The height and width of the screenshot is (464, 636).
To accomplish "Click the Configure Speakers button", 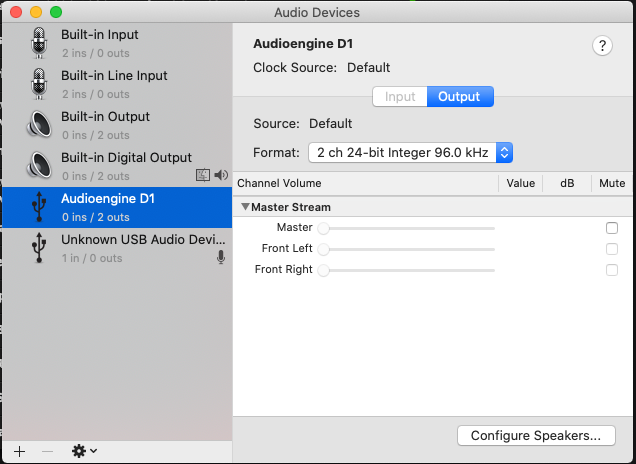I will point(536,436).
